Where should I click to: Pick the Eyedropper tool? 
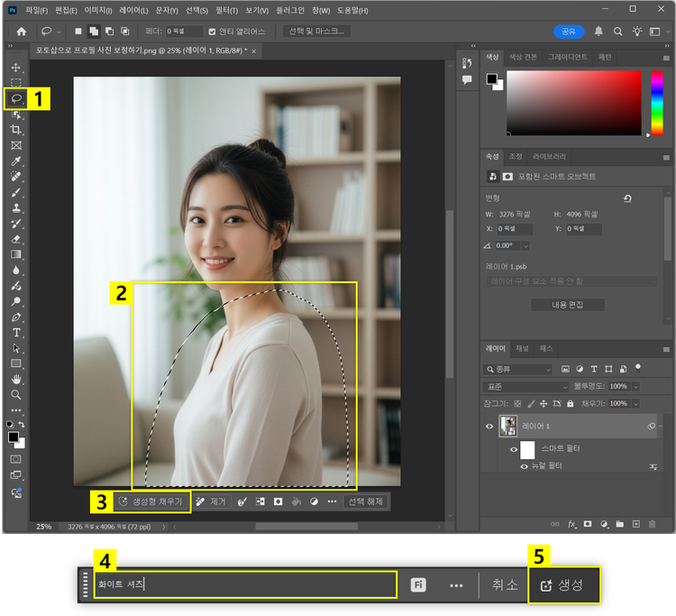(x=16, y=161)
